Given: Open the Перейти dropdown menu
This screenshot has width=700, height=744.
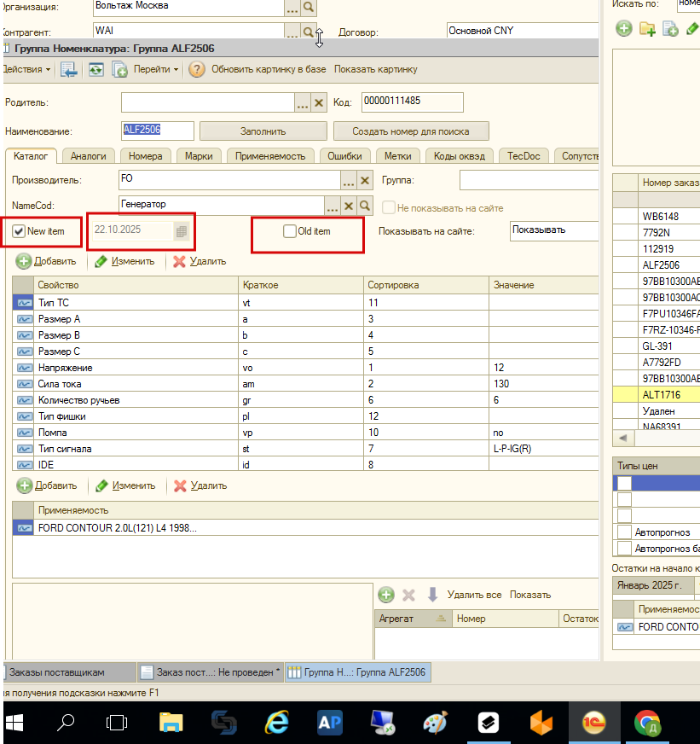Looking at the screenshot, I should 156,69.
